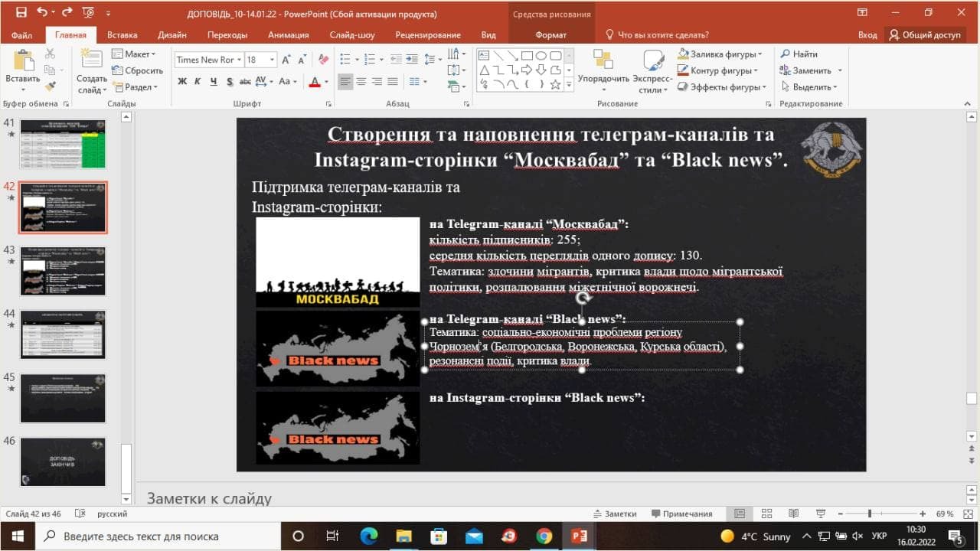Start slideshow from status bar
This screenshot has width=980, height=551.
(821, 514)
